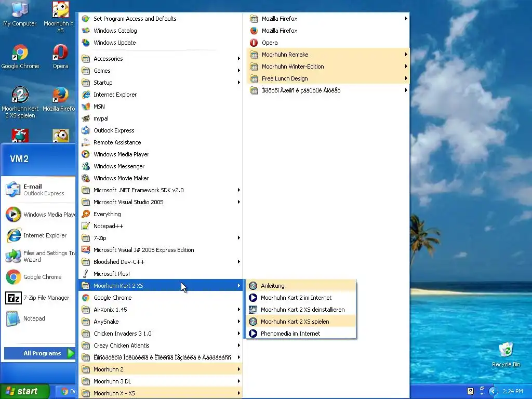
Task: Click the Moorhuhn Kart 2 XS deinstallieren icon
Action: 253,310
